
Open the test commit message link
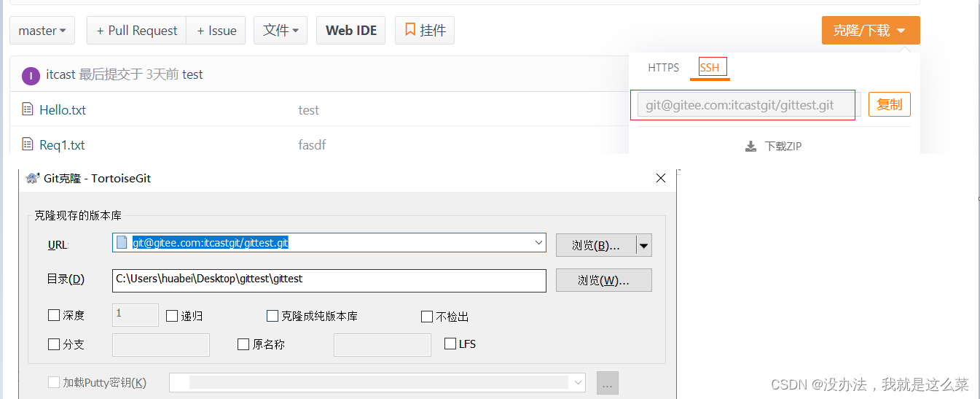(x=193, y=74)
